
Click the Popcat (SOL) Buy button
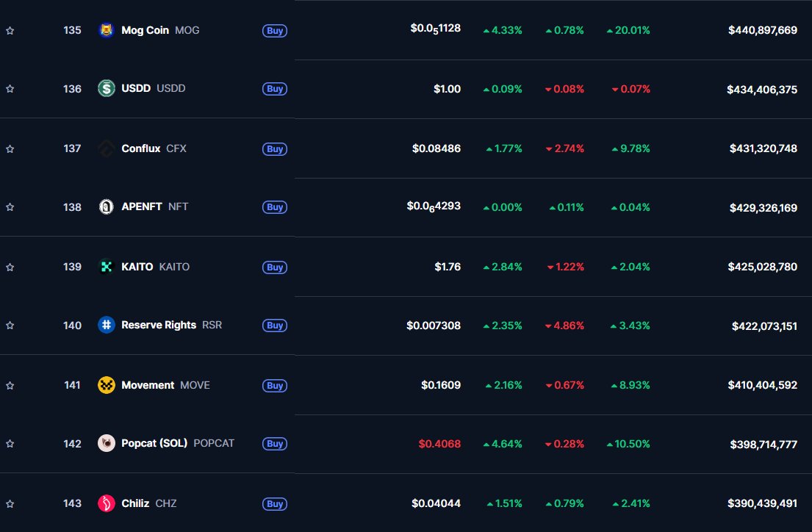(275, 443)
